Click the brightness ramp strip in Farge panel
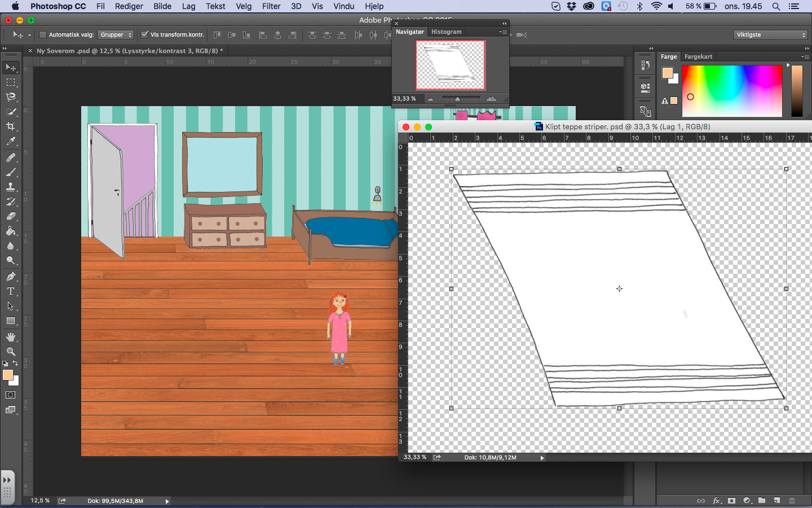 [x=797, y=91]
